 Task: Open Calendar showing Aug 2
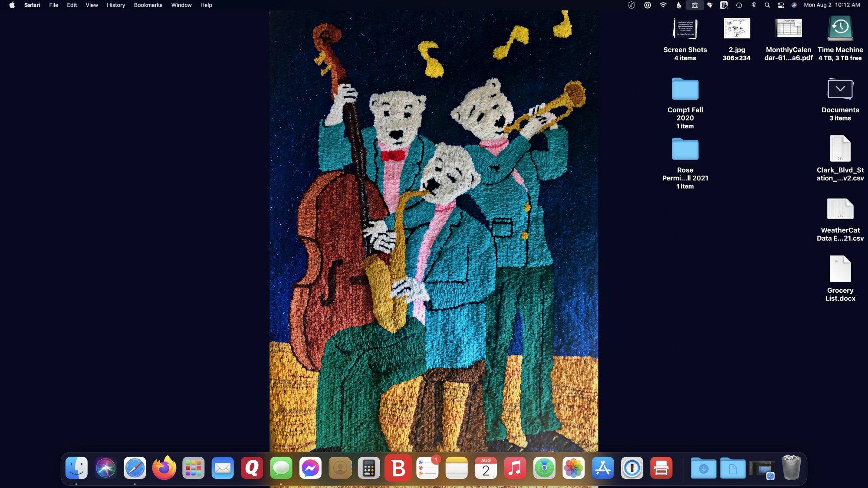pyautogui.click(x=486, y=468)
